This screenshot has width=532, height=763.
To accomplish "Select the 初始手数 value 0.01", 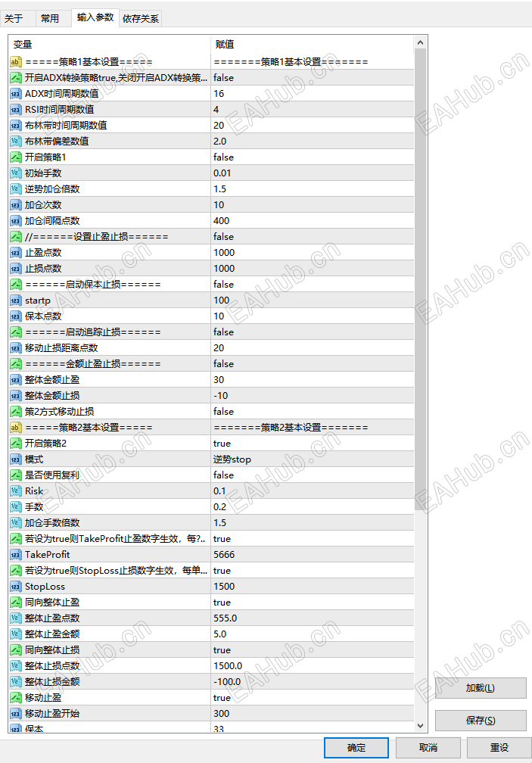I will click(x=313, y=173).
